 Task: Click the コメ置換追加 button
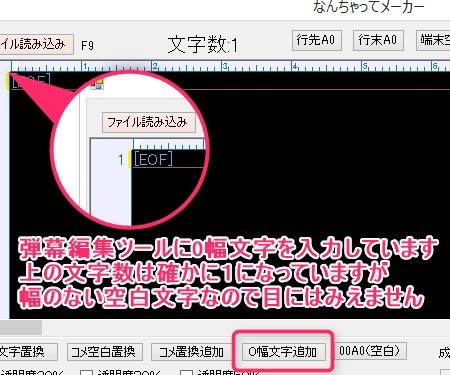pyautogui.click(x=191, y=352)
